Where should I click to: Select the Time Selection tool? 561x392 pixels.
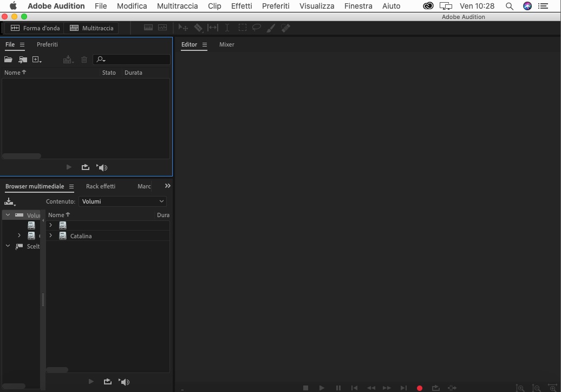(x=227, y=28)
